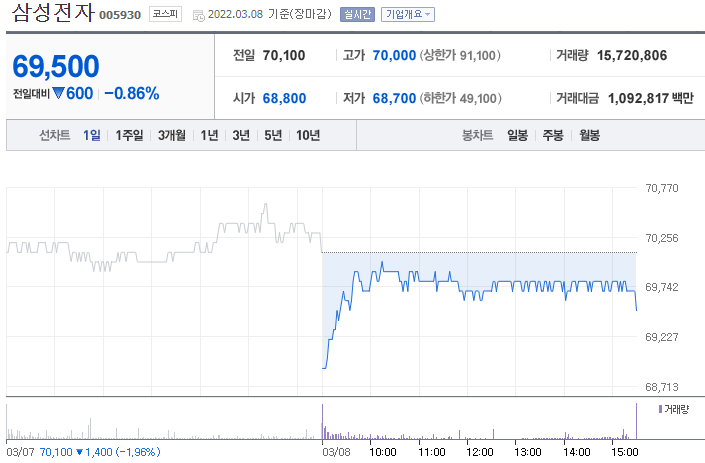705x463 pixels.
Task: Click the 선차트 section label
Action: (54, 135)
